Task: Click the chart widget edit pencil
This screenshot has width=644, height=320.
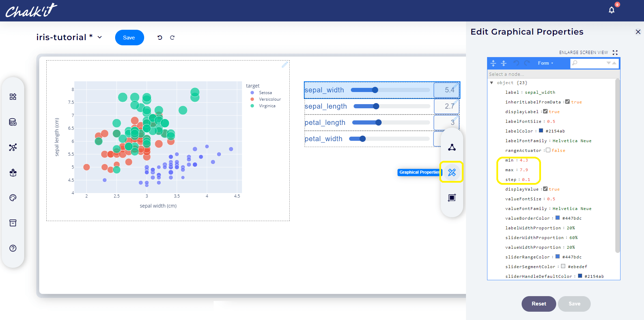Action: coord(284,65)
